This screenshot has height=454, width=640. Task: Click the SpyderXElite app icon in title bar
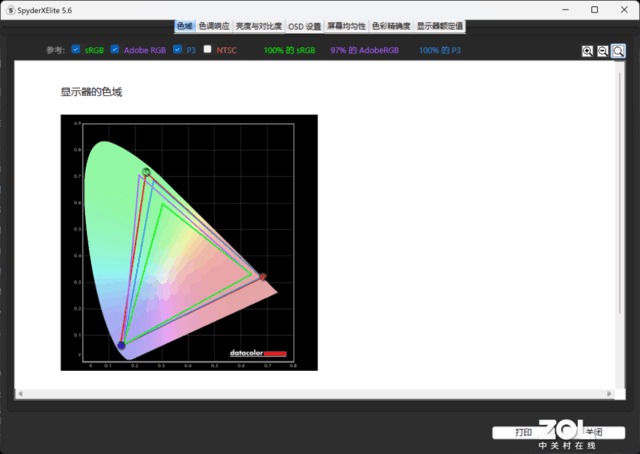(11, 10)
